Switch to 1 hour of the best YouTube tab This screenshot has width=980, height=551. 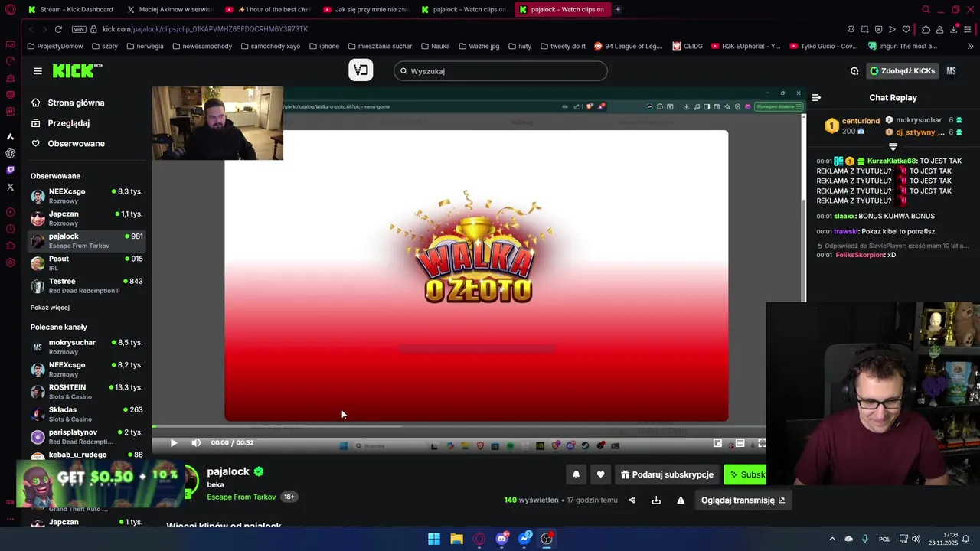tap(268, 9)
